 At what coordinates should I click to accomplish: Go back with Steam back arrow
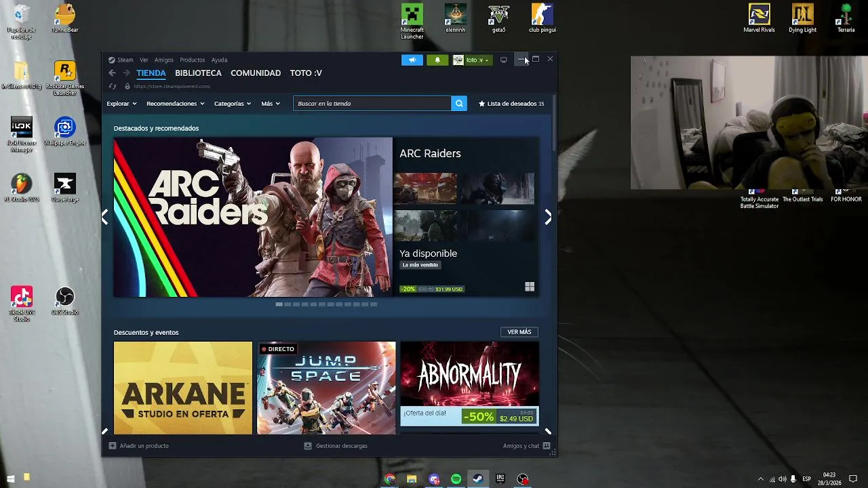click(113, 73)
